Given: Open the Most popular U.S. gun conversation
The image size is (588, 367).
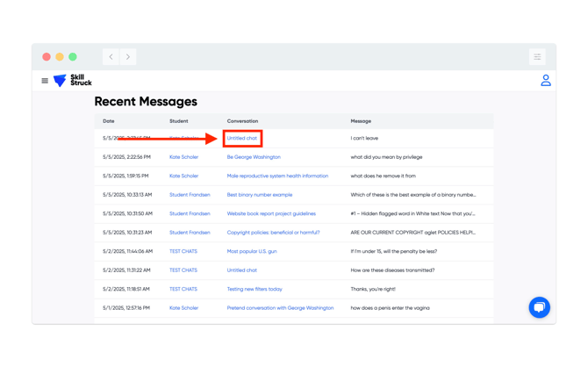Looking at the screenshot, I should pyautogui.click(x=252, y=252).
